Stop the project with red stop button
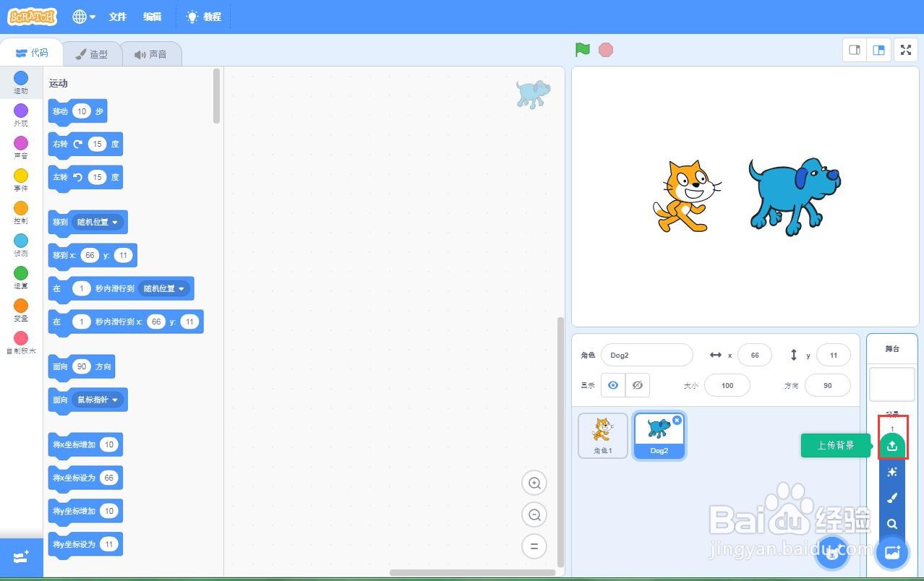Screen dimensions: 924x581 tap(606, 50)
